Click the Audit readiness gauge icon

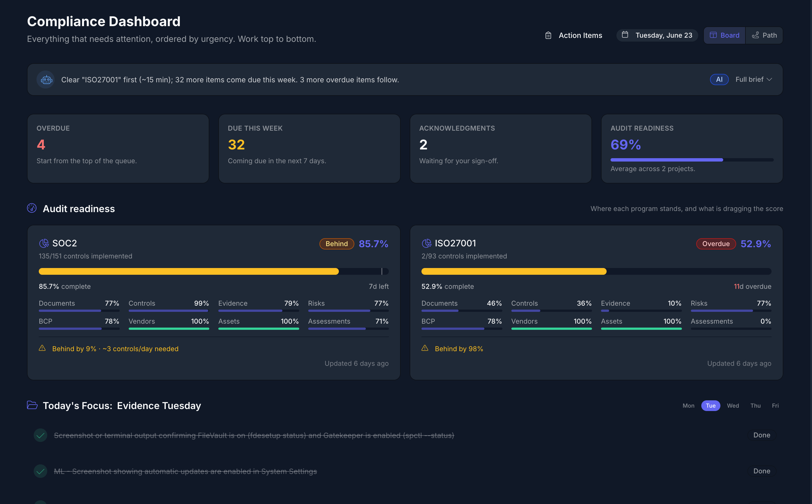pos(32,208)
